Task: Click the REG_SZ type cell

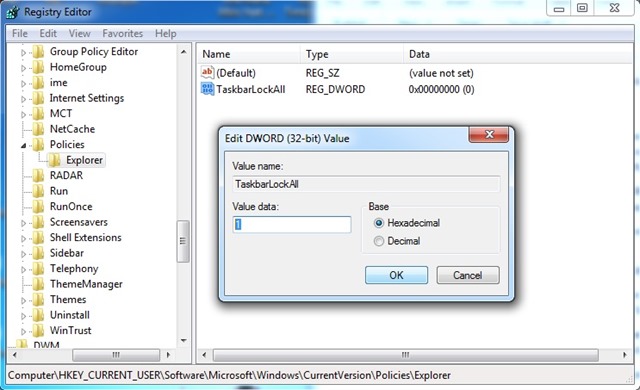Action: click(322, 73)
